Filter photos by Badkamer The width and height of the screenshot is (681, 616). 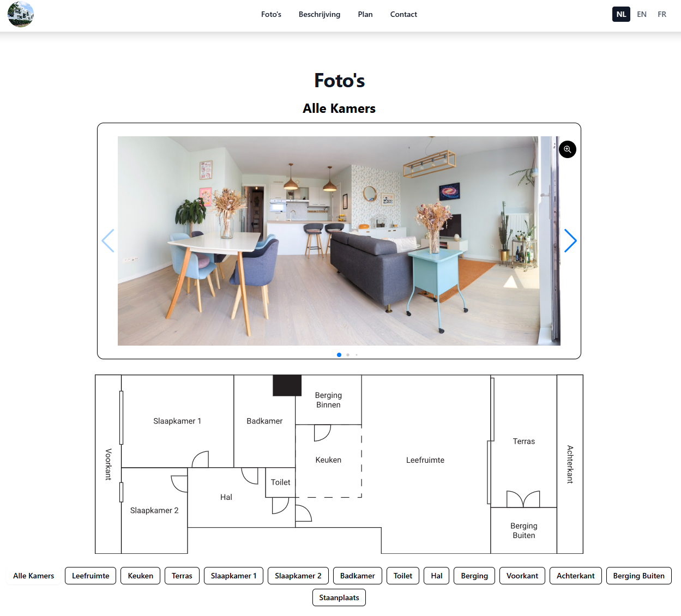tap(357, 575)
